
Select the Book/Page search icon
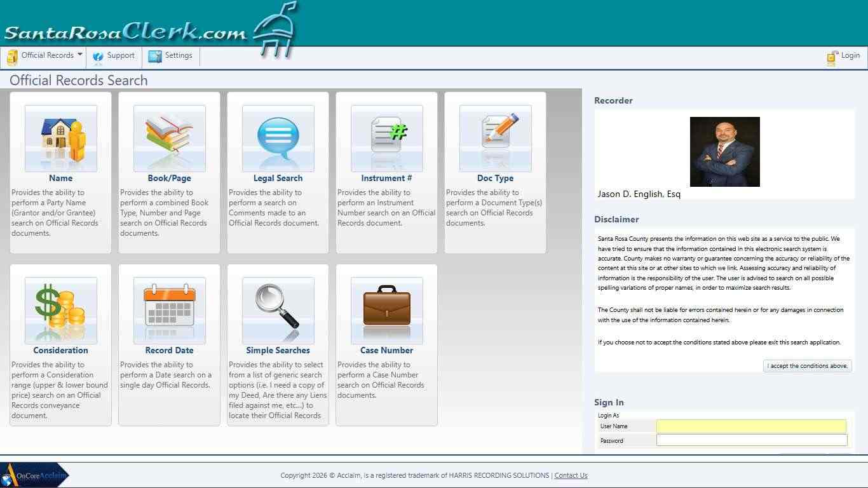tap(169, 137)
